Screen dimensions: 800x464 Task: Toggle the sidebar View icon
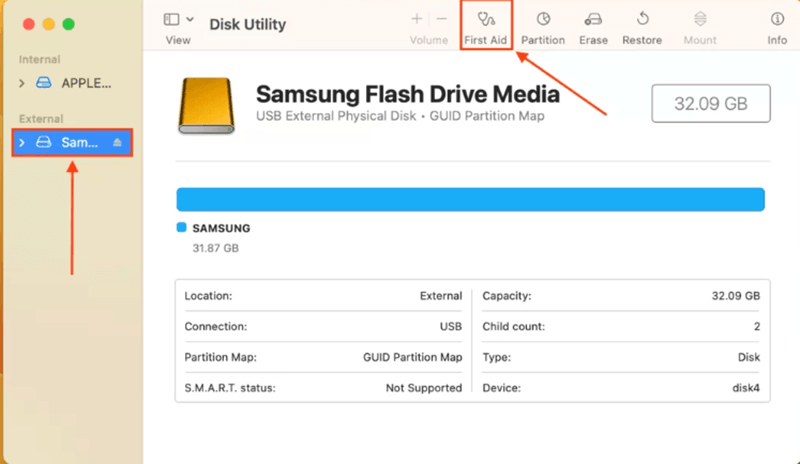pos(171,20)
